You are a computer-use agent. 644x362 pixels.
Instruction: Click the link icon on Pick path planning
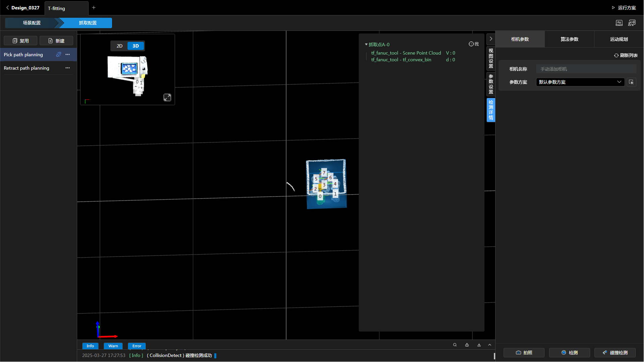coord(59,54)
